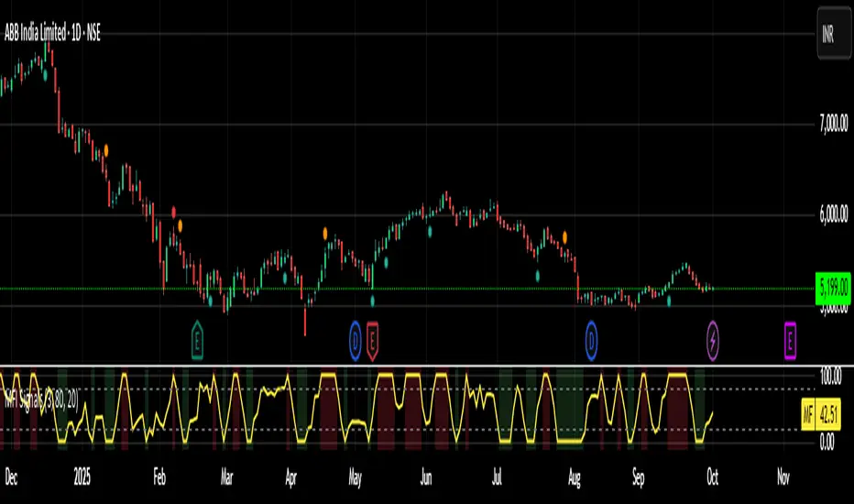Open the blue dividend D marker near May
The image size is (854, 504).
tap(356, 341)
